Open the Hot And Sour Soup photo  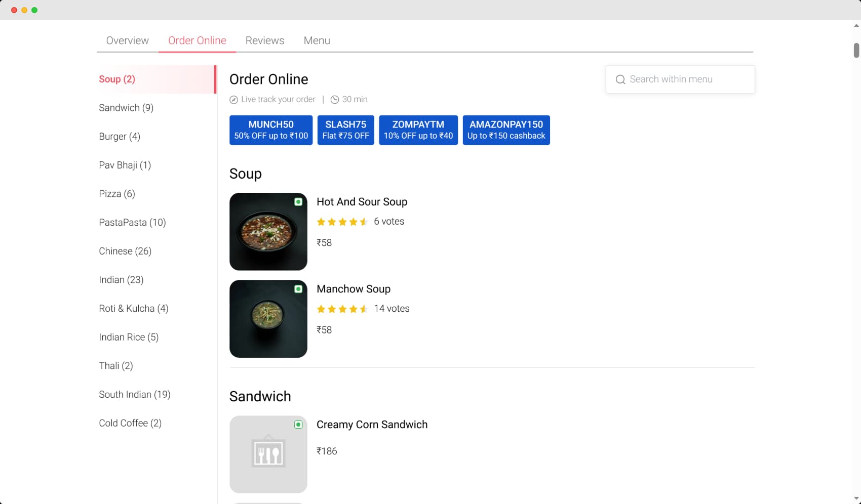point(268,232)
